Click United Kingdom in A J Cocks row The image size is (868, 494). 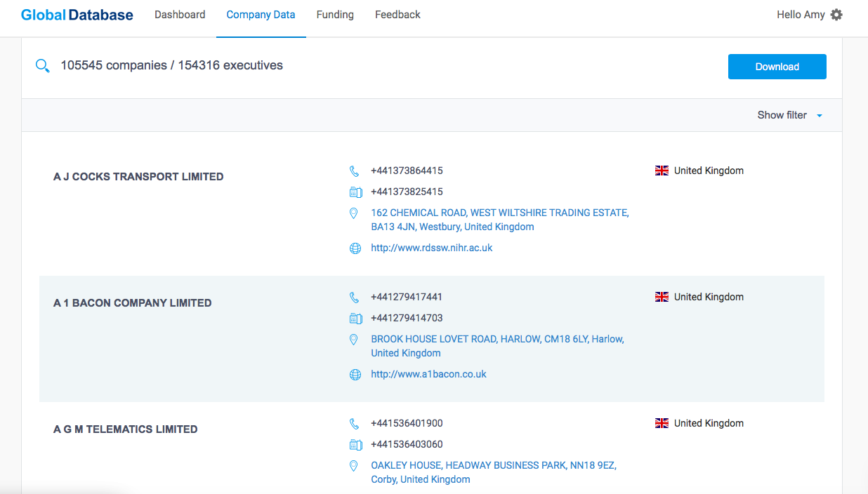coord(709,171)
